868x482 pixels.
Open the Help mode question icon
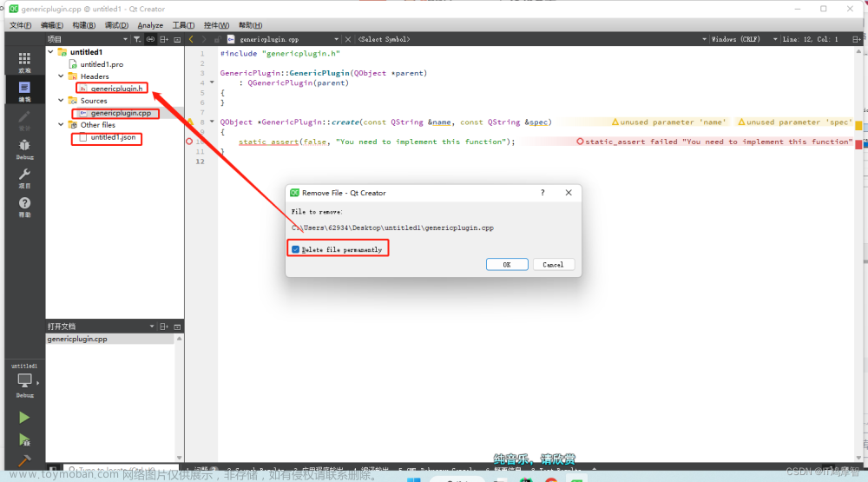24,206
